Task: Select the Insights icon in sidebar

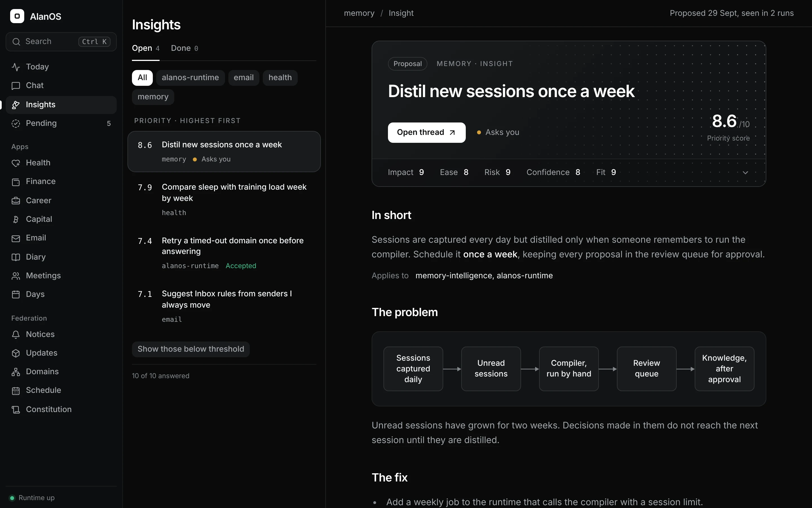Action: coord(16,105)
